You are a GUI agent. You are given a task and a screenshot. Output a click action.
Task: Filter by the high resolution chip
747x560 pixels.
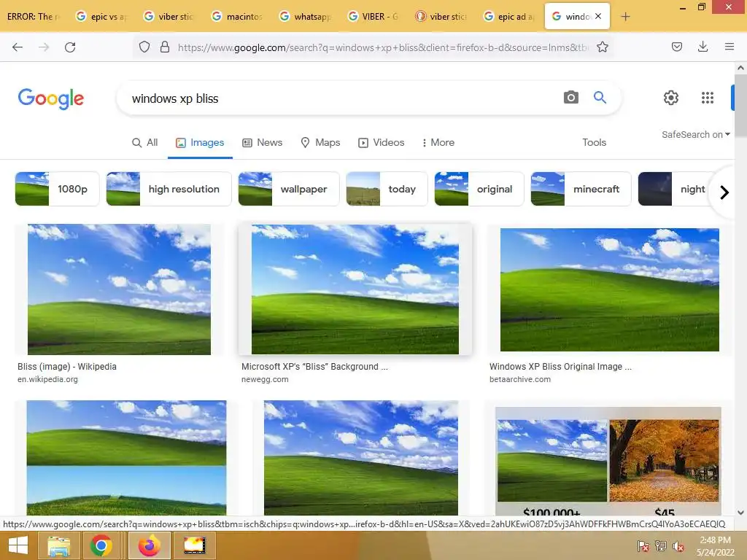[169, 189]
